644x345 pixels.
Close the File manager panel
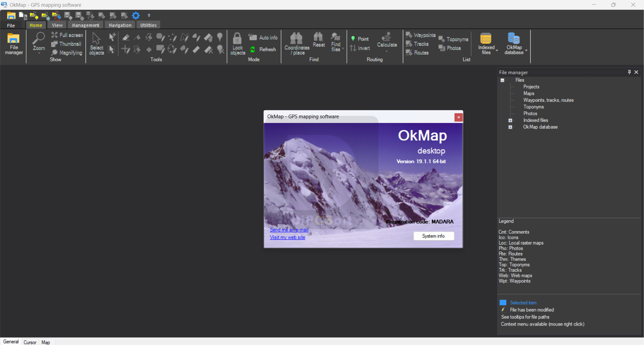pyautogui.click(x=636, y=72)
